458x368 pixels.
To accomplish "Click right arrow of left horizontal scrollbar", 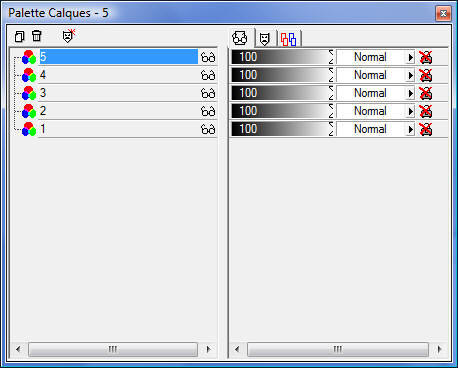I will (x=209, y=349).
